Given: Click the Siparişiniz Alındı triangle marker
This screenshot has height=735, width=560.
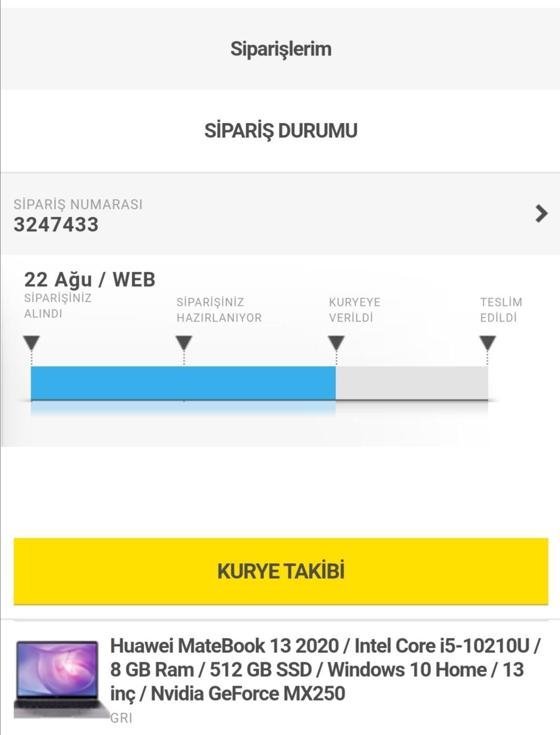Looking at the screenshot, I should (32, 343).
